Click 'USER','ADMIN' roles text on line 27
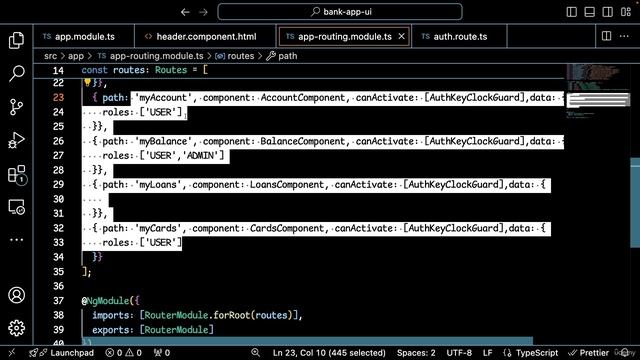The width and height of the screenshot is (640, 360). [182, 156]
